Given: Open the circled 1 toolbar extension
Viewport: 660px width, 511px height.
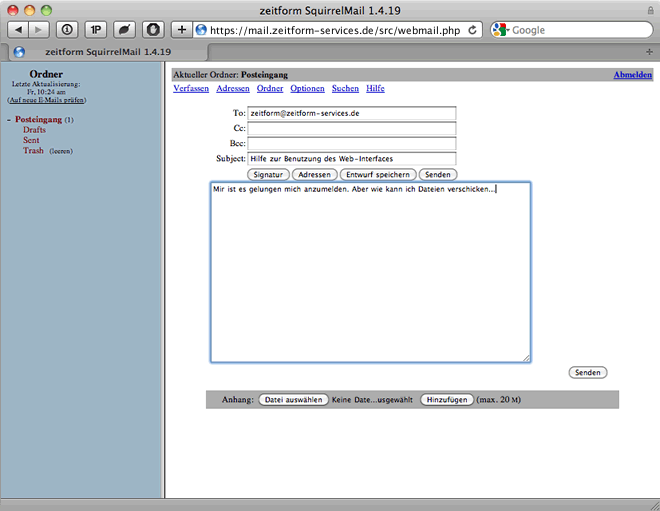Looking at the screenshot, I should (67, 30).
